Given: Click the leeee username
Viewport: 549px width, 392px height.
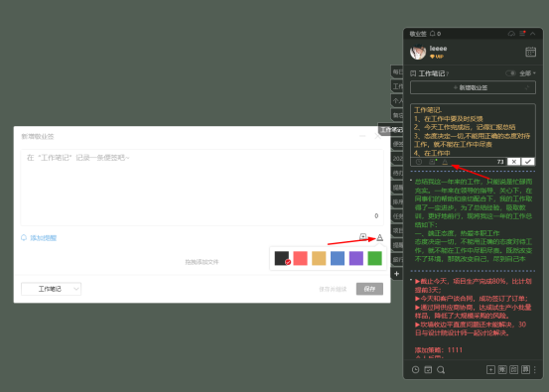Looking at the screenshot, I should point(438,49).
